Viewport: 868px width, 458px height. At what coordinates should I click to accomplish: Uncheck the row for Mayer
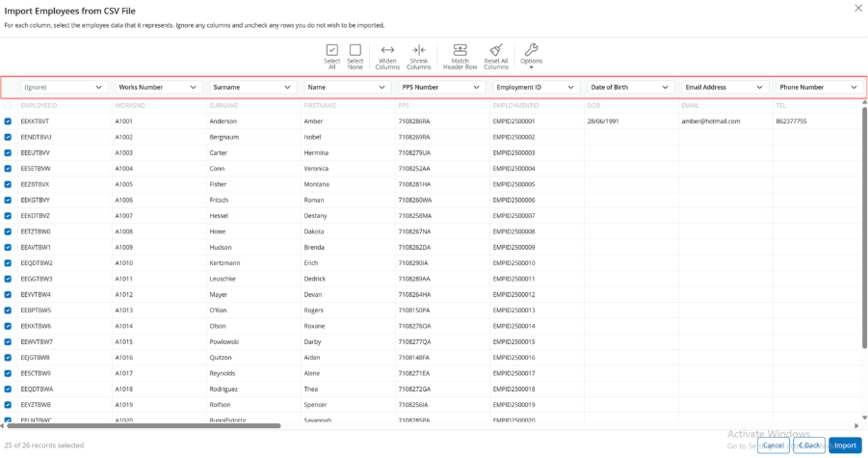[x=8, y=295]
